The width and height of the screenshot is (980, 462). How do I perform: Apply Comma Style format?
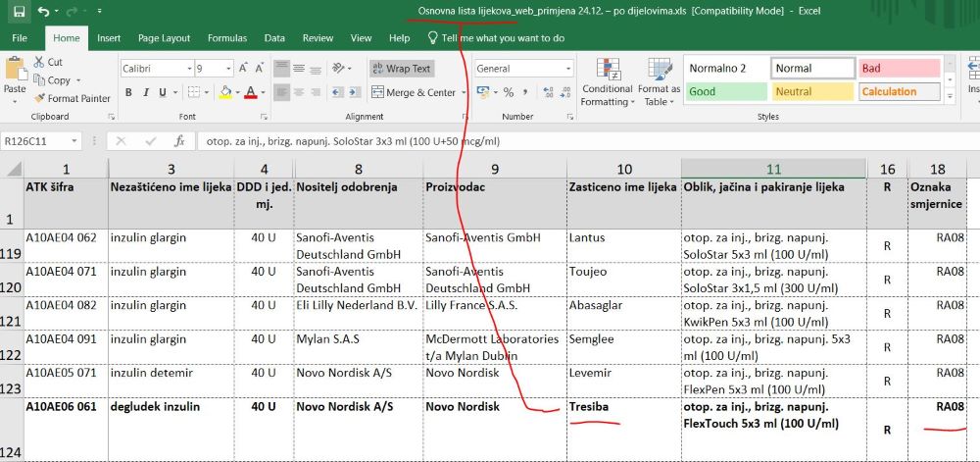(x=525, y=92)
